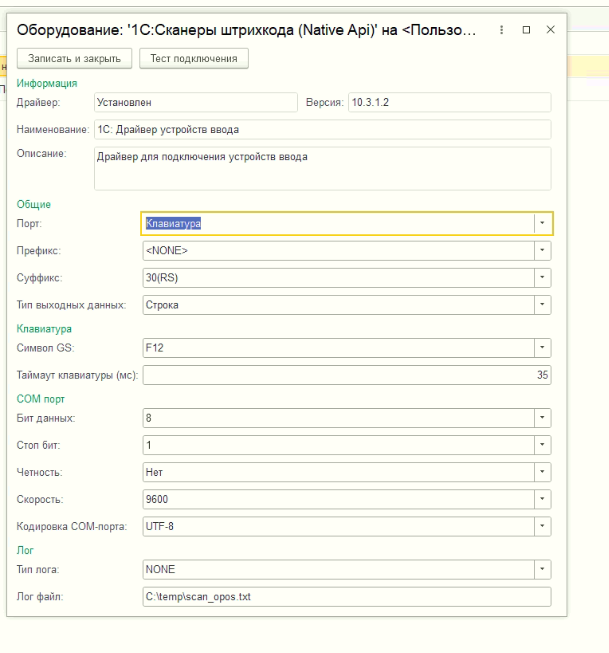This screenshot has height=653, width=609.
Task: Open the 'Префикс' dropdown list
Action: point(542,250)
